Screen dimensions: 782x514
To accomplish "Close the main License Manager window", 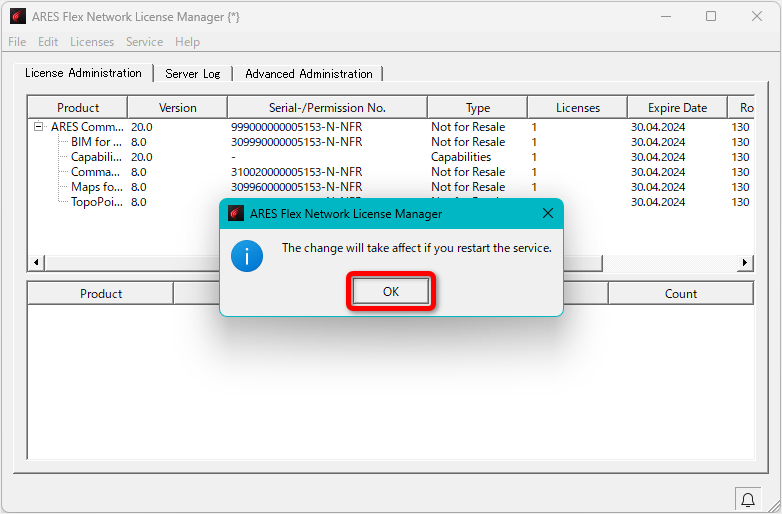I will pyautogui.click(x=757, y=16).
